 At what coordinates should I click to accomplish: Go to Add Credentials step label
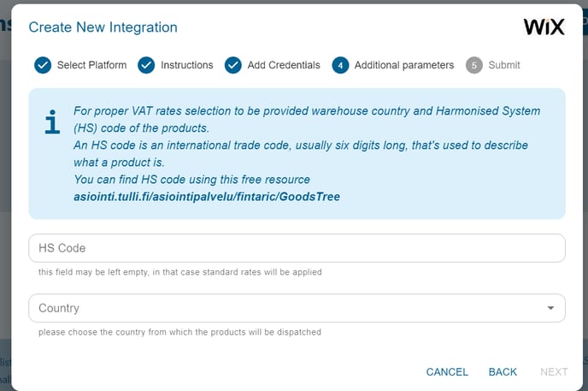click(284, 65)
